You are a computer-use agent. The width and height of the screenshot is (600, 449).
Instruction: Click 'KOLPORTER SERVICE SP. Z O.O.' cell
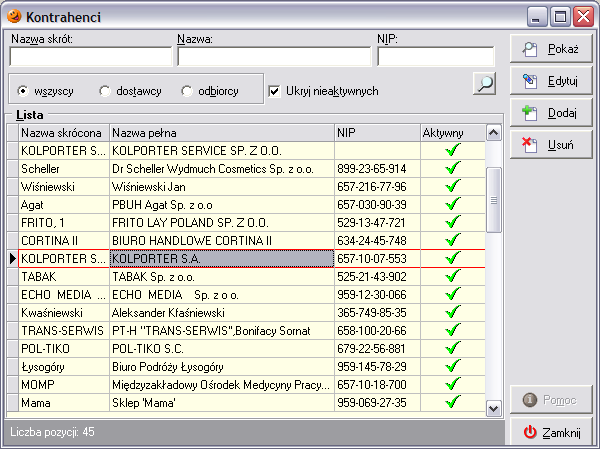click(x=222, y=150)
